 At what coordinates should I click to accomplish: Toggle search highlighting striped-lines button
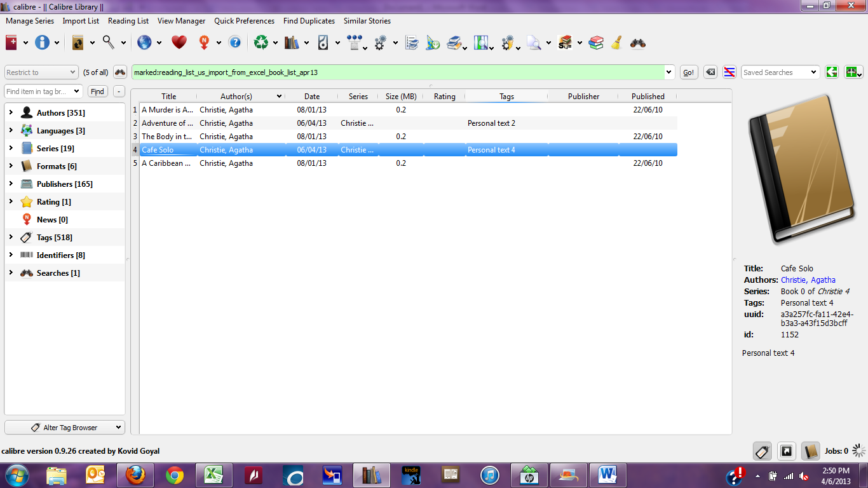click(x=730, y=72)
